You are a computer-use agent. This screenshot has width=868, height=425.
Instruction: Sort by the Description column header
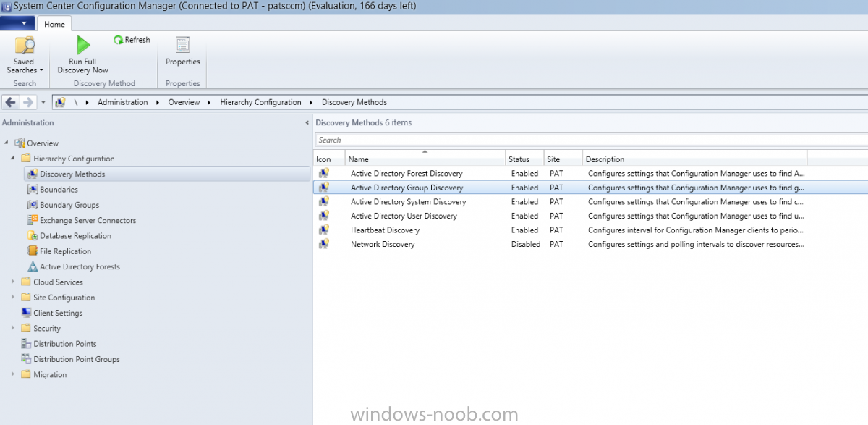pyautogui.click(x=694, y=159)
